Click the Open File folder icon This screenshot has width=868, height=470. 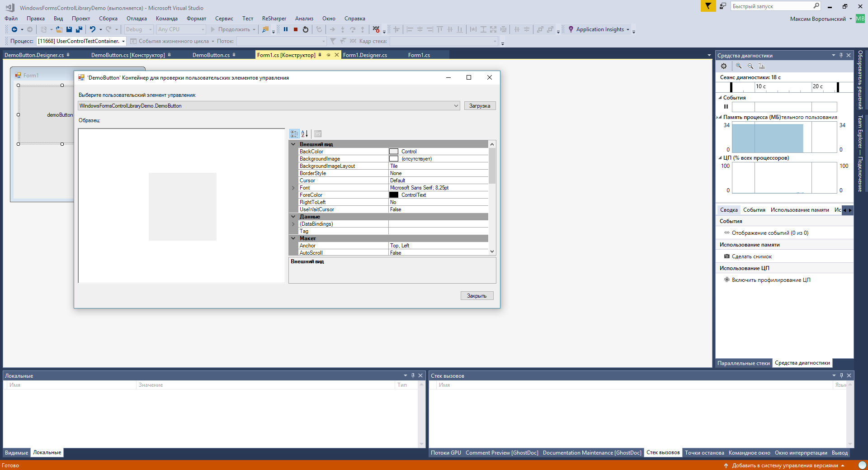coord(59,29)
